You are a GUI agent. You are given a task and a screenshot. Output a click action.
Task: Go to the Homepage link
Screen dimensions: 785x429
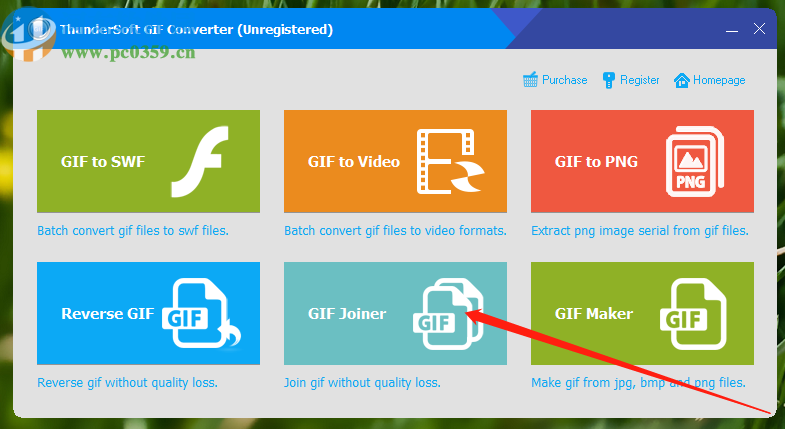coord(719,80)
